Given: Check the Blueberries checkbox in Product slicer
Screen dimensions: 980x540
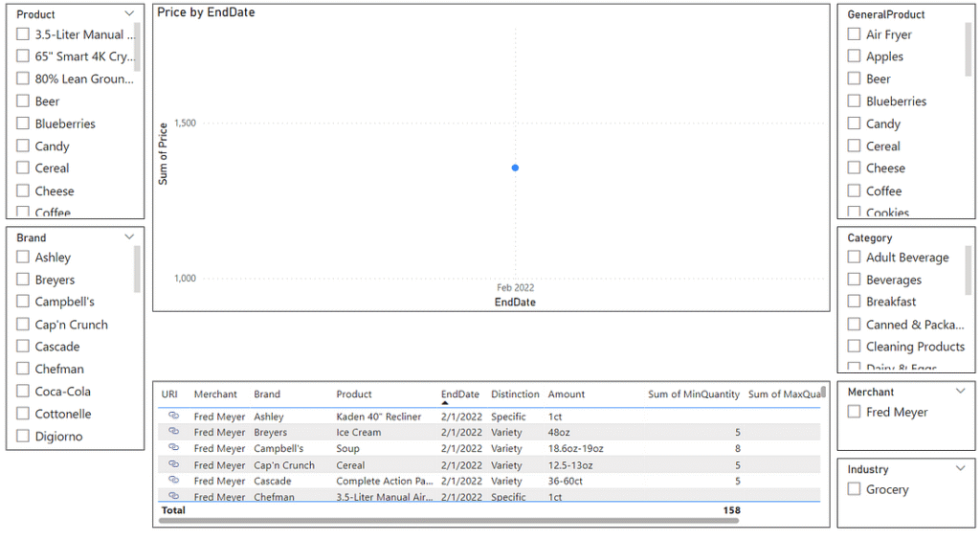Looking at the screenshot, I should coord(23,124).
